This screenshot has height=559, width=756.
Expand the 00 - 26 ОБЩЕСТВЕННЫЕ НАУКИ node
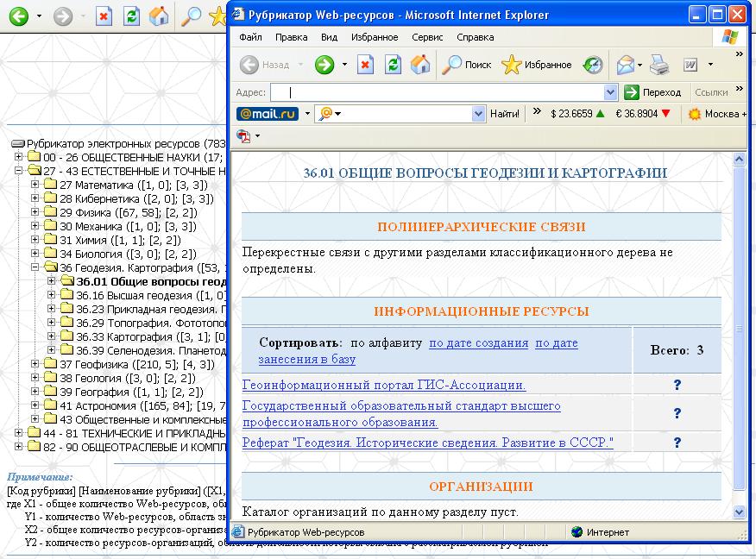18,157
